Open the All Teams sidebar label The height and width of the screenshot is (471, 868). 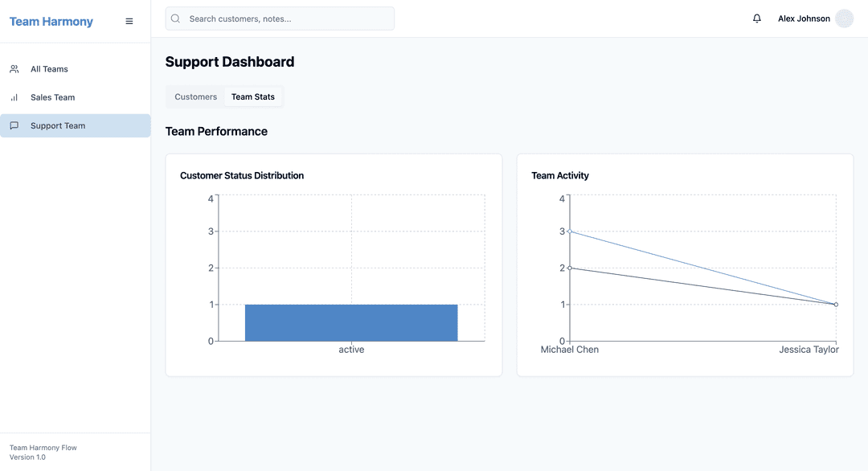point(49,69)
